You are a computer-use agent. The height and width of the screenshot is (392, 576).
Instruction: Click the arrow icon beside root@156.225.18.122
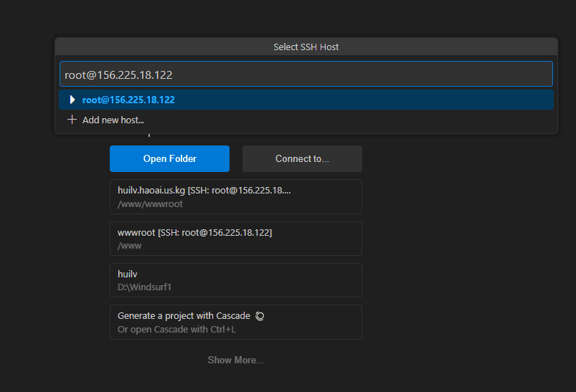(72, 100)
